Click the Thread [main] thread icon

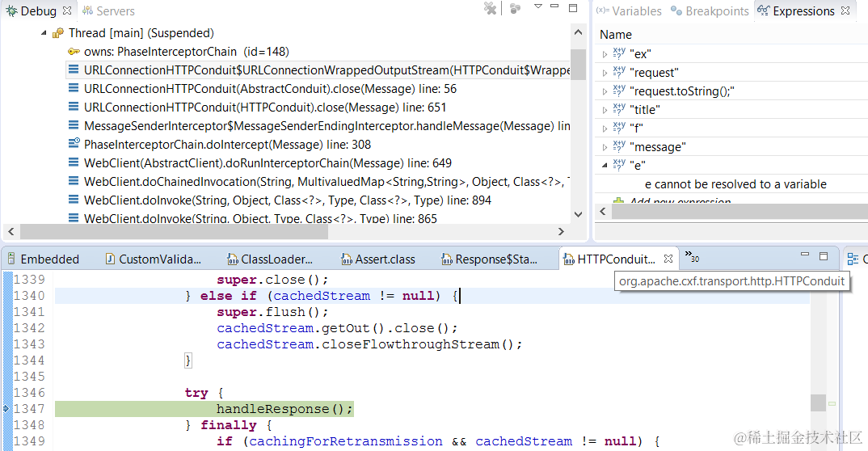coord(57,33)
